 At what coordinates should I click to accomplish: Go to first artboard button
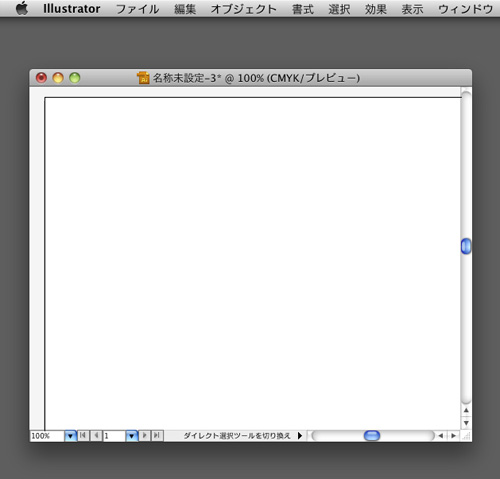click(x=83, y=435)
